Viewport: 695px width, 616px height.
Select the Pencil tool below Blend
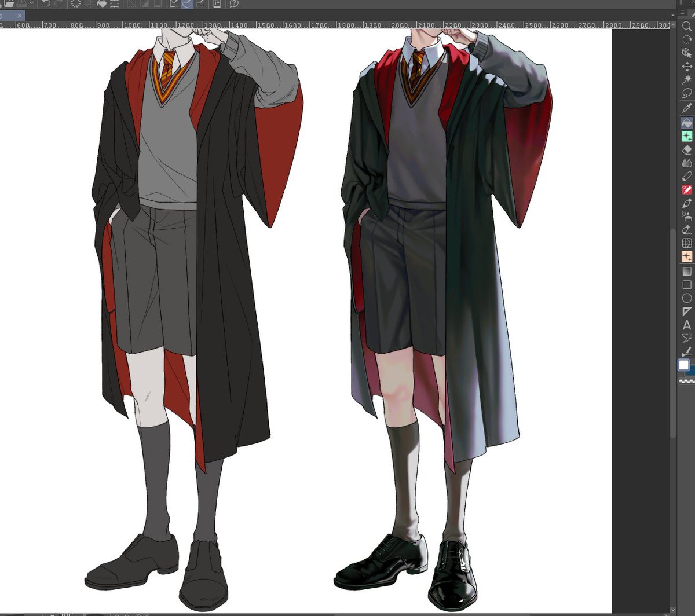click(x=687, y=177)
